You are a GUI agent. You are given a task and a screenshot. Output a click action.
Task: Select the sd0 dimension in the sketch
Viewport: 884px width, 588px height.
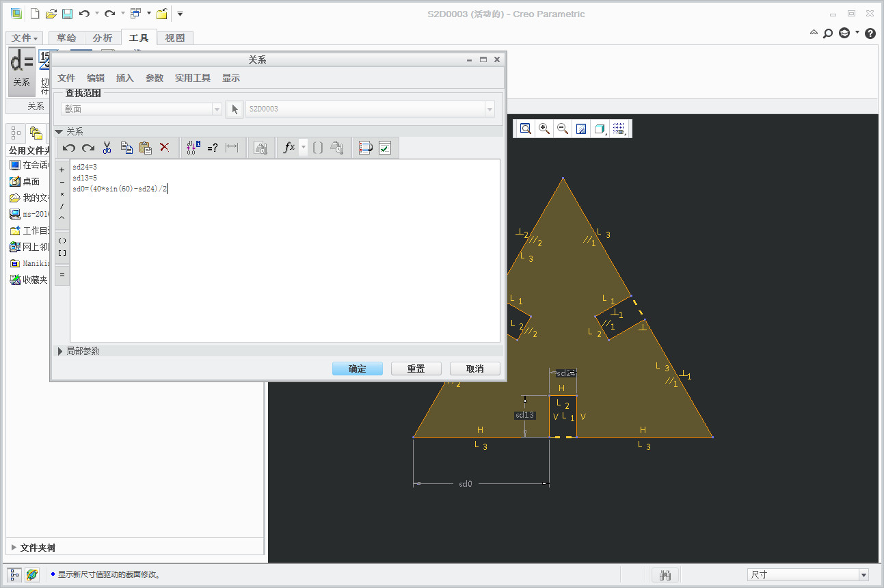(466, 483)
